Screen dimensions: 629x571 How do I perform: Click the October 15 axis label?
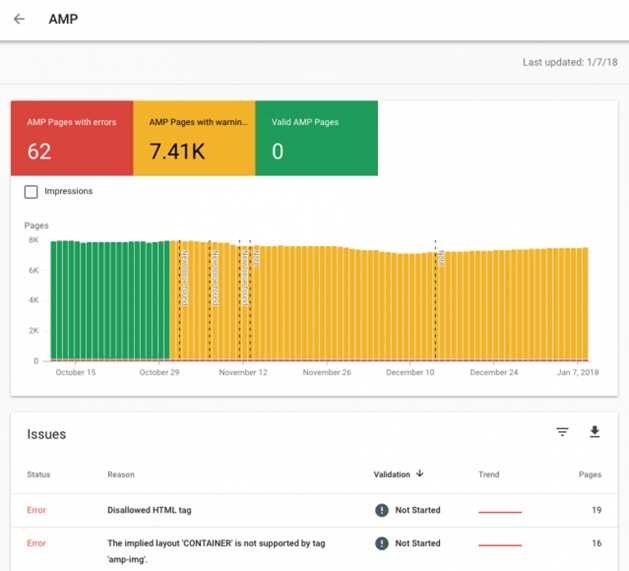(75, 372)
